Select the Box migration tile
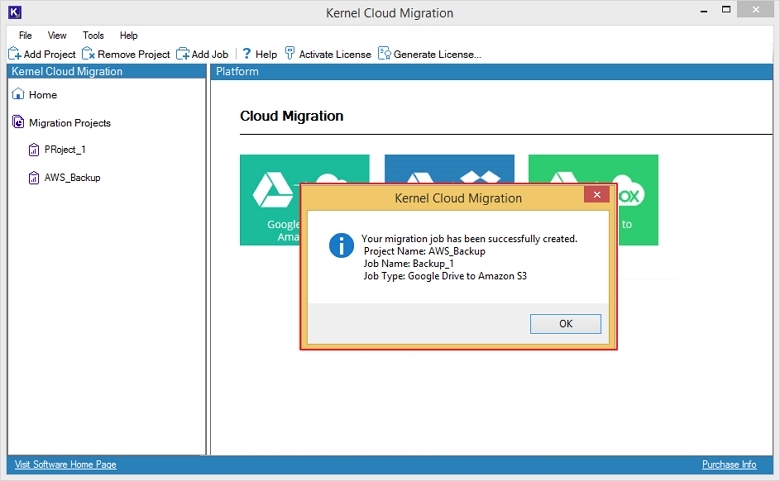 (x=638, y=199)
